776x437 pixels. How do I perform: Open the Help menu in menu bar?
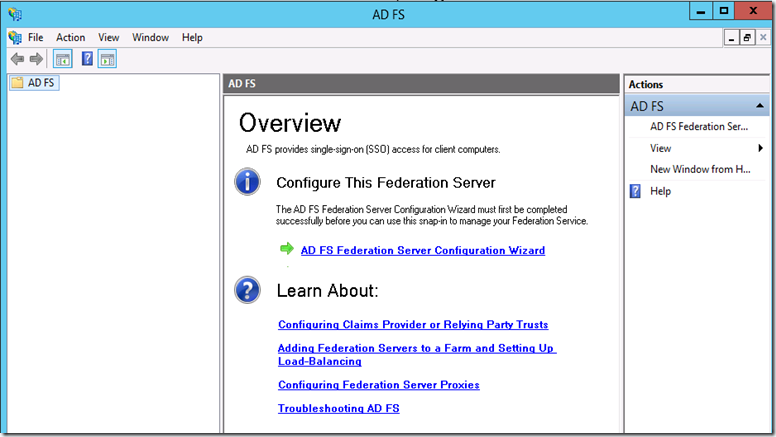tap(192, 38)
